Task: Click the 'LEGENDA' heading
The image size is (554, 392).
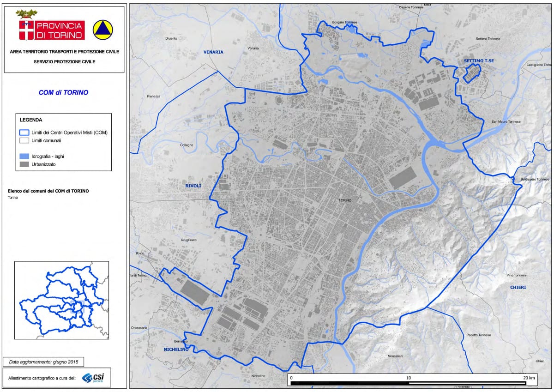Action: coord(31,120)
